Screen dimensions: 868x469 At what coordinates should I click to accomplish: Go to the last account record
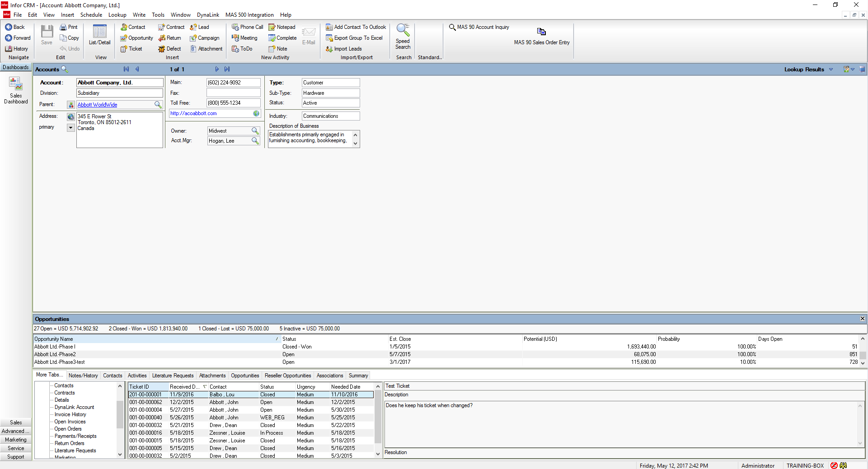pos(227,69)
